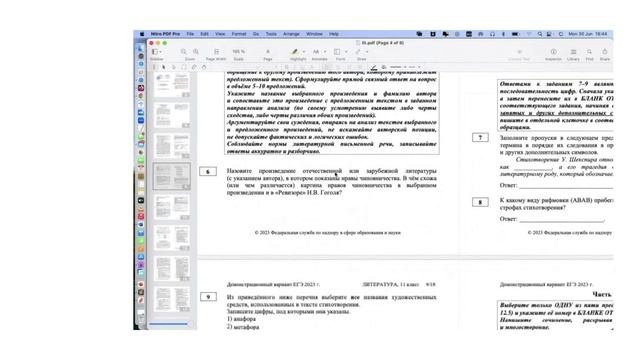This screenshot has height=360, width=640.
Task: Click the list item '1) анафора'
Action: (241, 319)
